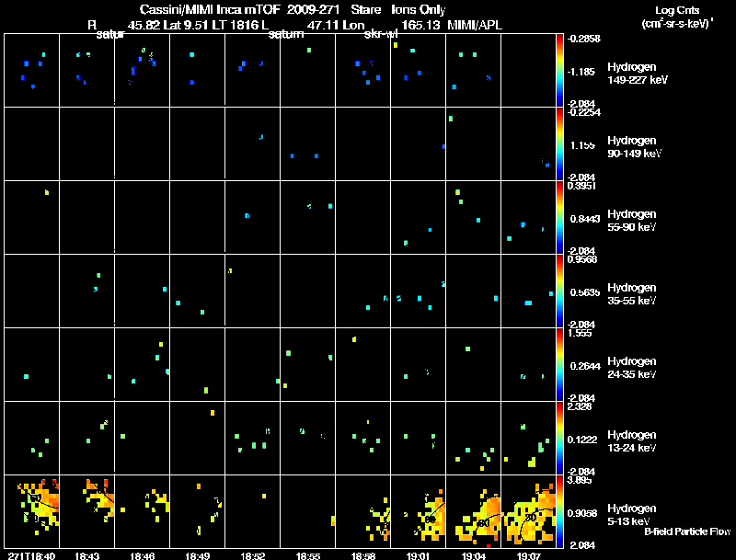Click the 'Log Cnts' colorbar heading
The image size is (736, 560).
click(677, 10)
